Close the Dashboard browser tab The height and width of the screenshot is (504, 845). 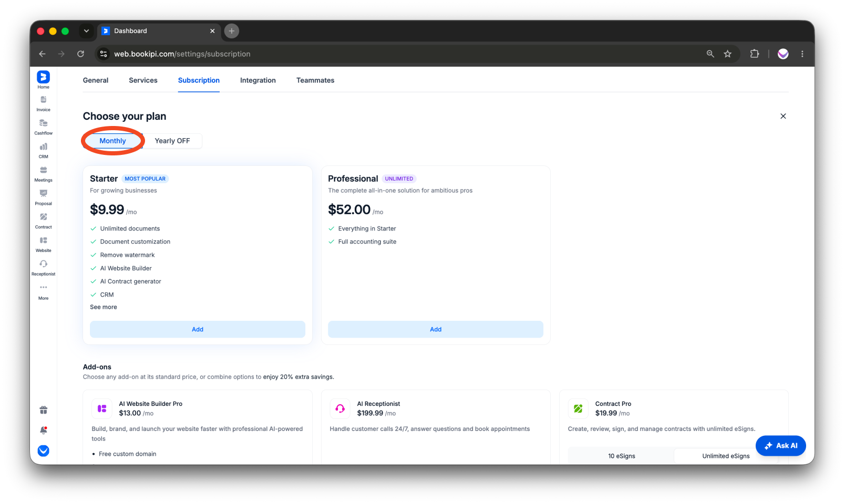pyautogui.click(x=212, y=31)
